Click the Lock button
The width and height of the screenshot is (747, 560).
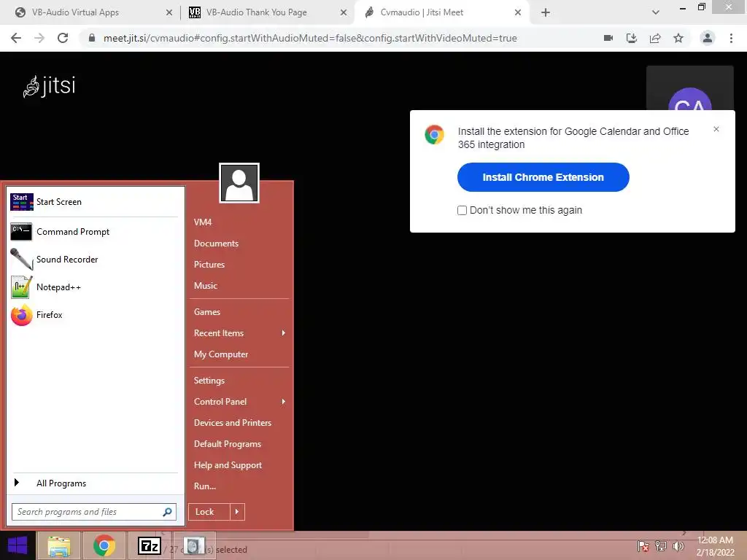[x=209, y=512]
